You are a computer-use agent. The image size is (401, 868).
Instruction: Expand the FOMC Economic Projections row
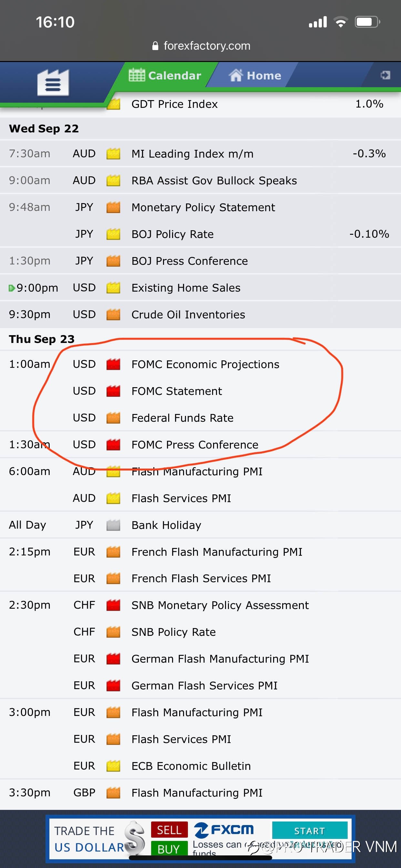[x=200, y=364]
